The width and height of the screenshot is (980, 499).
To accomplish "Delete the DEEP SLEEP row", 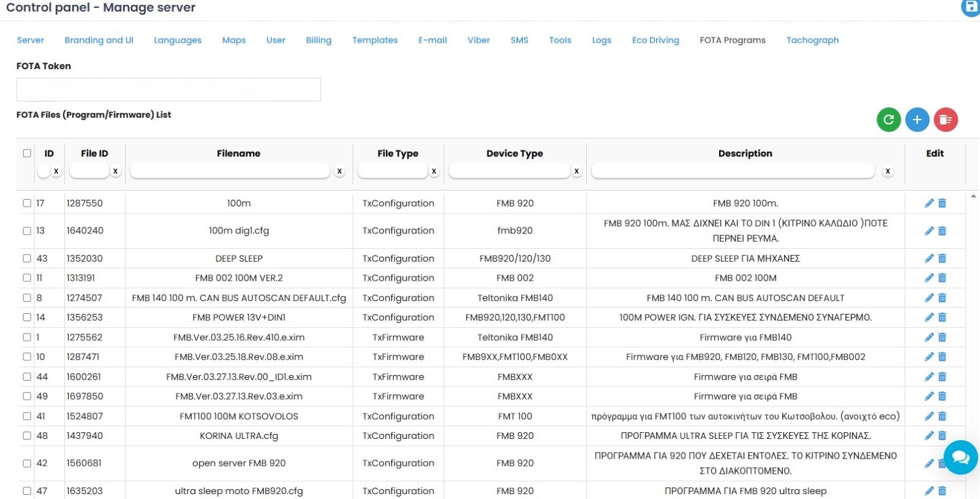I will click(x=942, y=259).
